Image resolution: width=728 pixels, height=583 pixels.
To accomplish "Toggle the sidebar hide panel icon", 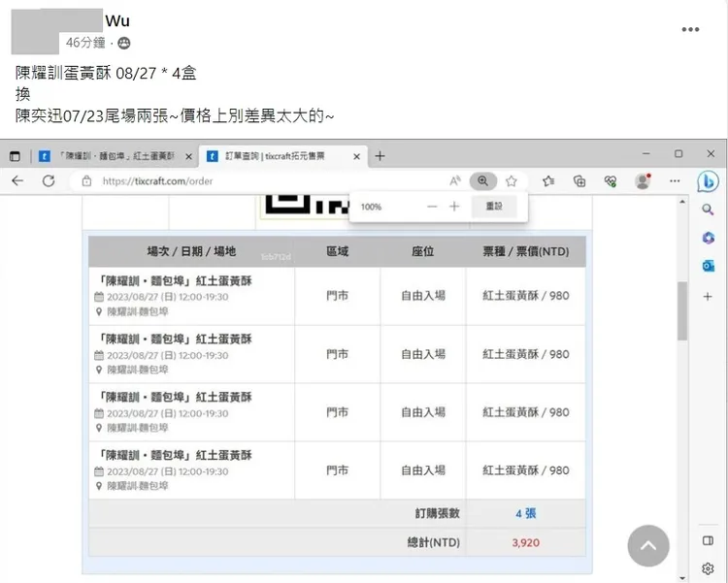I will pyautogui.click(x=708, y=540).
